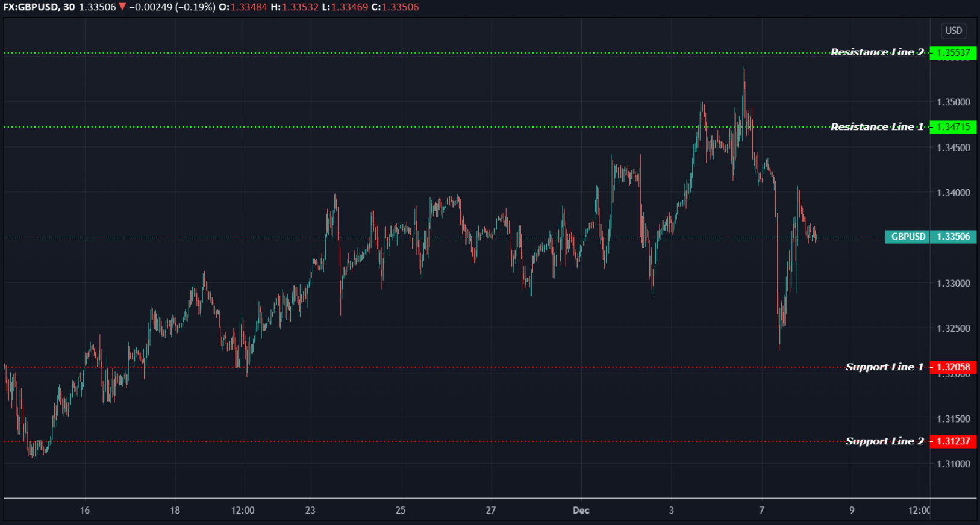Click the 1.31000 price axis label
Image resolution: width=980 pixels, height=525 pixels.
(953, 464)
